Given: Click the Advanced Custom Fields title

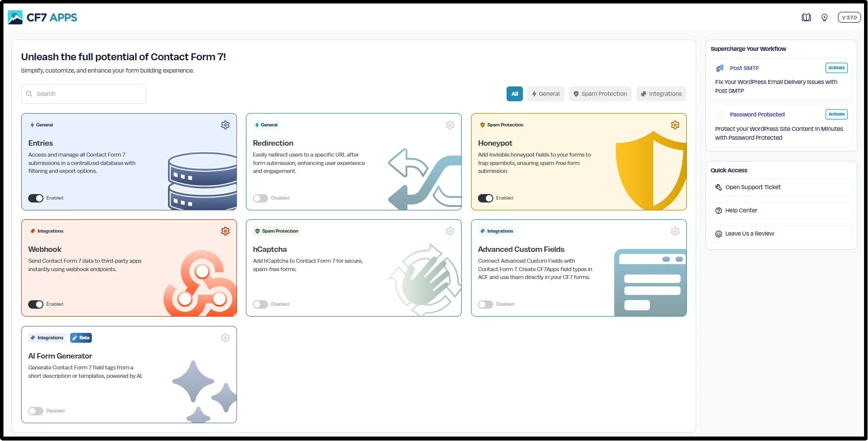Looking at the screenshot, I should pos(521,249).
